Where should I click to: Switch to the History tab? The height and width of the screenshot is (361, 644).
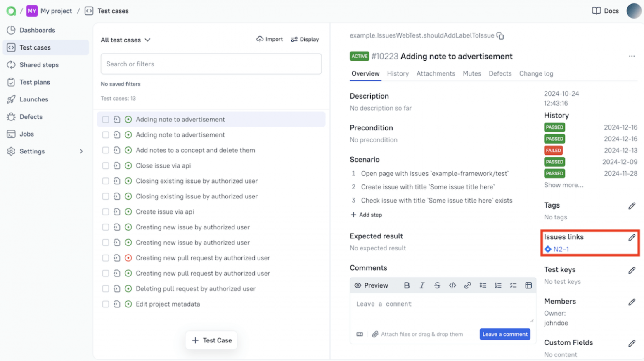tap(398, 73)
